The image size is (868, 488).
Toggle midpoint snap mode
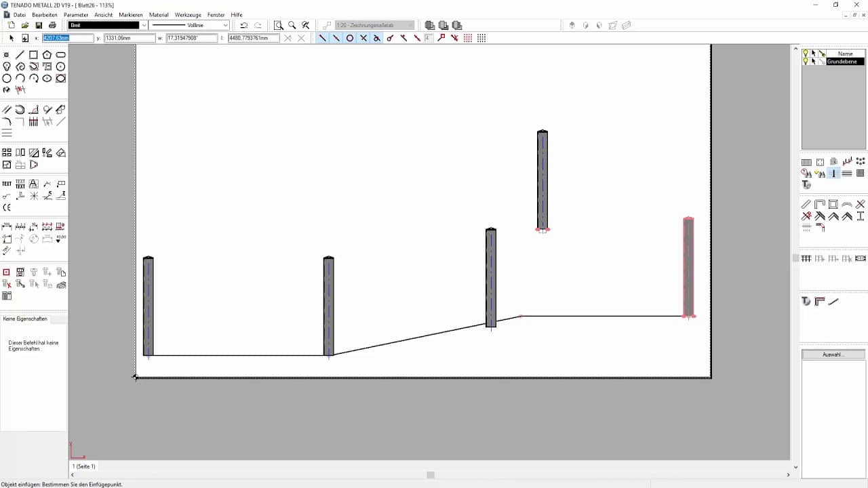pos(336,38)
